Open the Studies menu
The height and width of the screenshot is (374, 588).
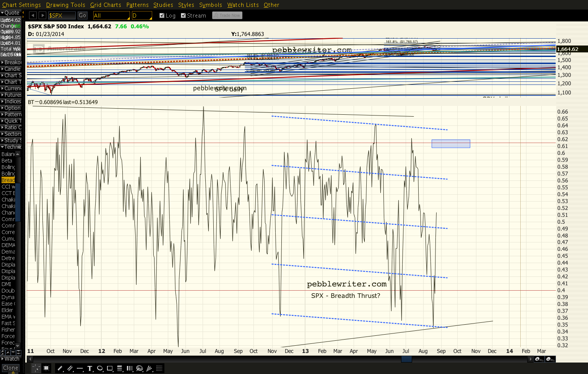[163, 5]
